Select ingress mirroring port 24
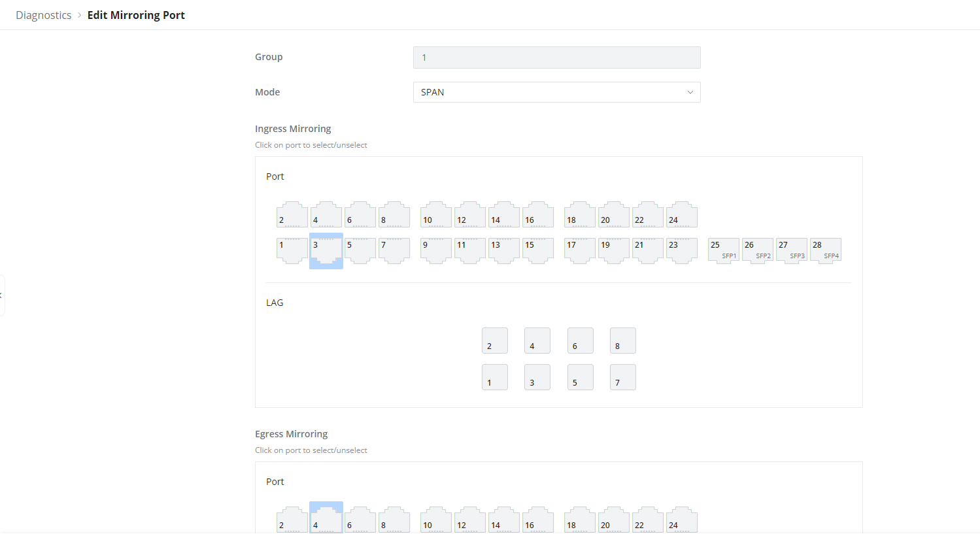980x534 pixels. coord(682,214)
